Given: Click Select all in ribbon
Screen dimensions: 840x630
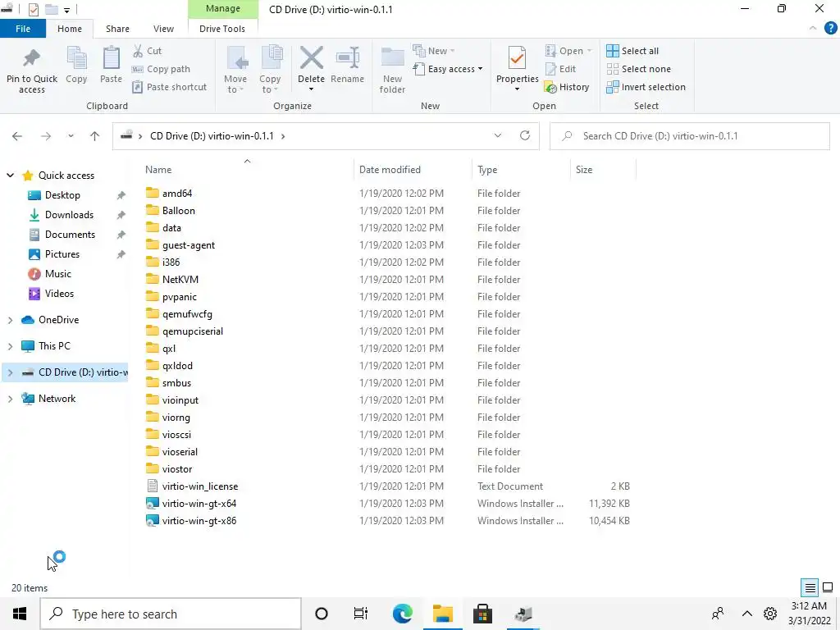Looking at the screenshot, I should point(632,51).
